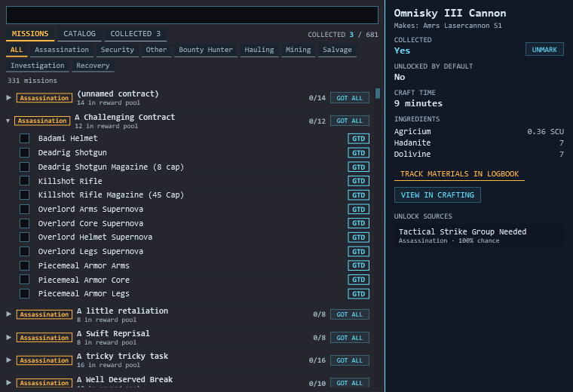Click GOT ALL for A tricky tricky task
The height and width of the screenshot is (392, 573).
point(350,360)
